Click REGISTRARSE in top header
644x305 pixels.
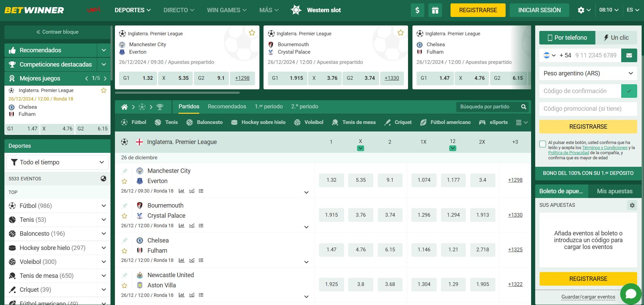click(x=478, y=10)
